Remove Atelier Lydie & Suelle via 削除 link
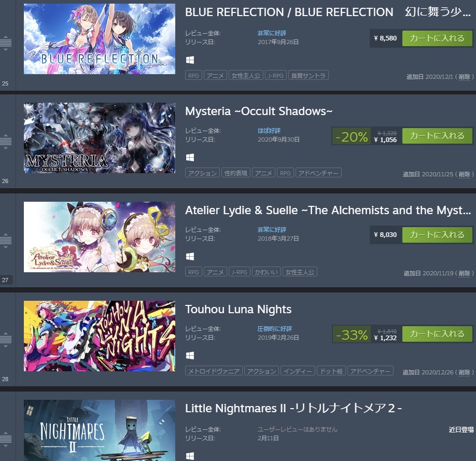Screen dimensions: 476x461 pos(465,273)
